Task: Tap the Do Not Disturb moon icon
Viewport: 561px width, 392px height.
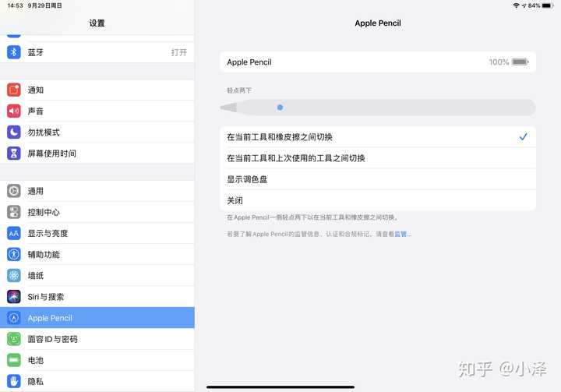Action: pyautogui.click(x=13, y=132)
